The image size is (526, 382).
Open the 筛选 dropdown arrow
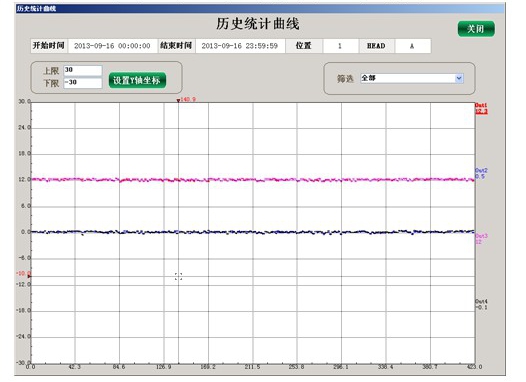(x=459, y=78)
